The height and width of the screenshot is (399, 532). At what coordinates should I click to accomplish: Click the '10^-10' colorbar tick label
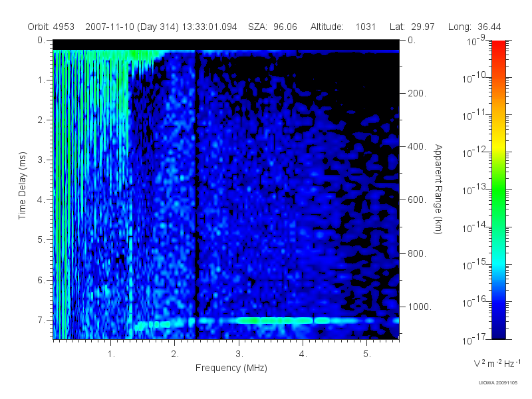tap(475, 78)
